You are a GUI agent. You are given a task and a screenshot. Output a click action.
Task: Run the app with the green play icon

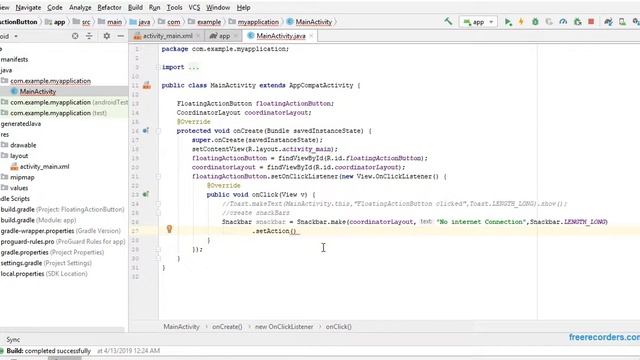pyautogui.click(x=508, y=22)
